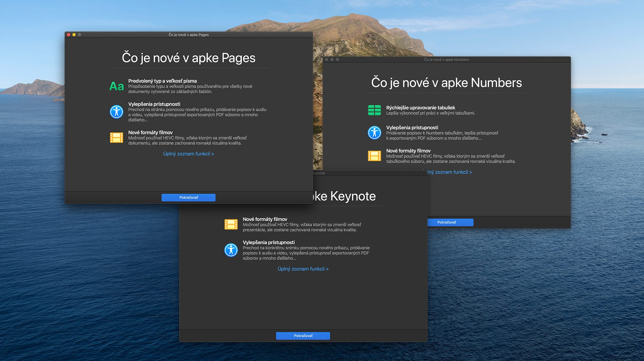Click 'Čo je nové v apke Numbers' headline
The width and height of the screenshot is (644, 361).
pos(447,83)
